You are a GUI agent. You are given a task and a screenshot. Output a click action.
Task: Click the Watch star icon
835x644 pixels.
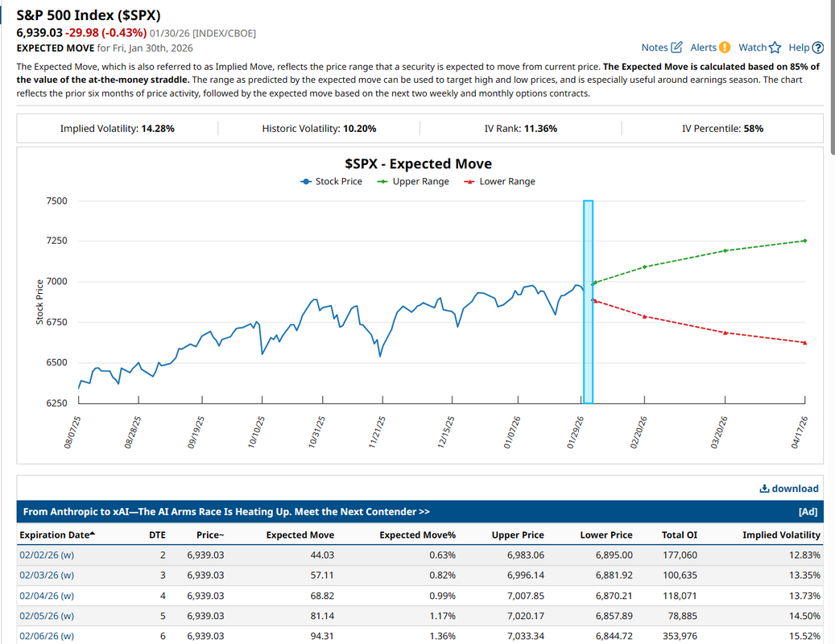775,47
